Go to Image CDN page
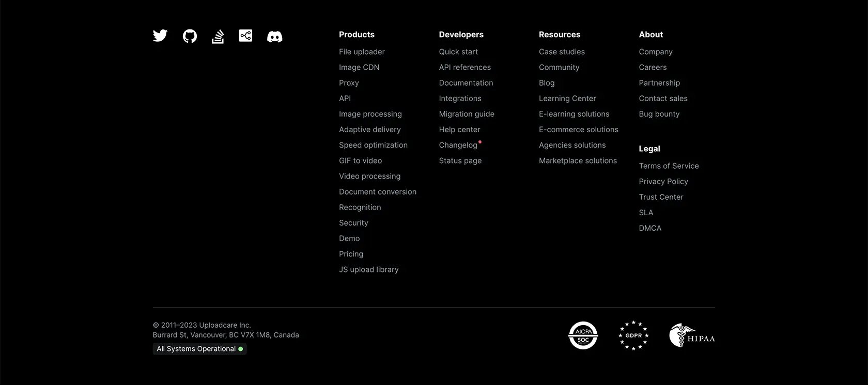The image size is (868, 385). (x=359, y=67)
